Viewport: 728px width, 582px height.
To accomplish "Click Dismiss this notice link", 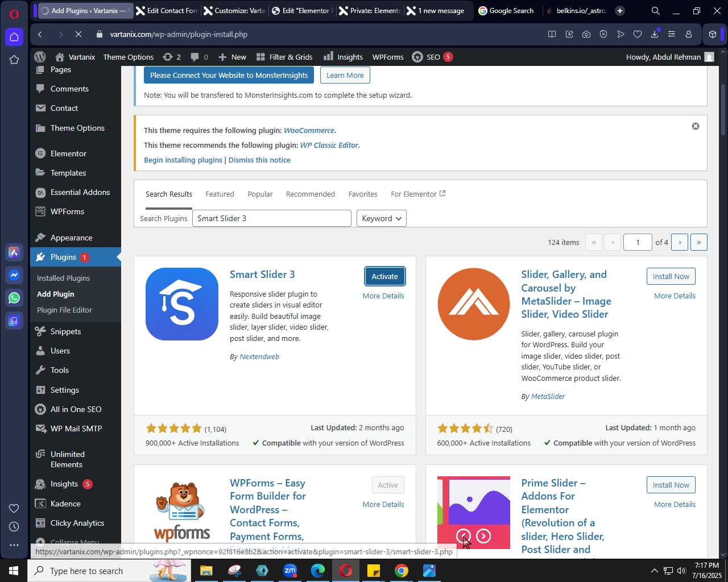I will click(x=259, y=160).
